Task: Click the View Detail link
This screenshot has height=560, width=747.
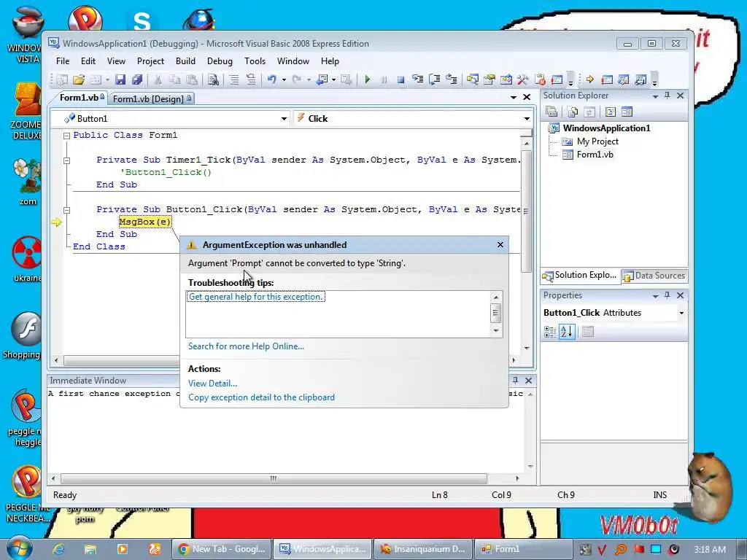Action: (x=212, y=384)
